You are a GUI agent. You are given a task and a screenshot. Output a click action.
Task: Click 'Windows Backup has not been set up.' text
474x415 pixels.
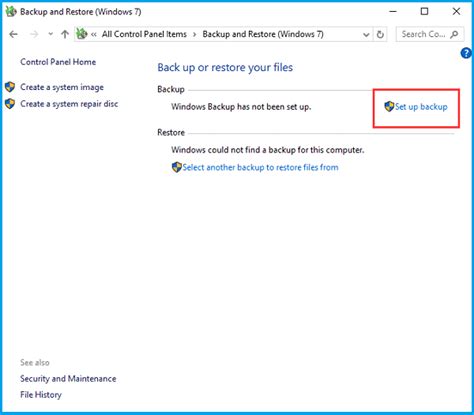coord(241,107)
